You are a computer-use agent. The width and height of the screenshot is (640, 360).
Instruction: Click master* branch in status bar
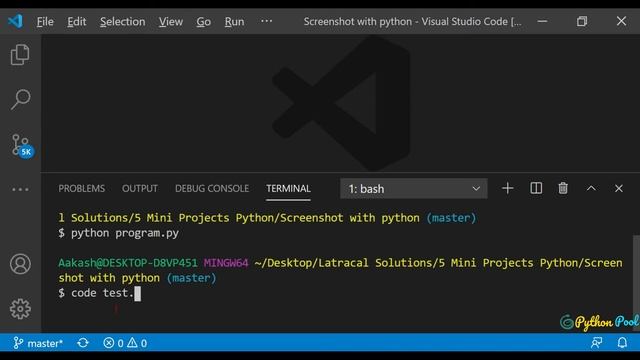coord(38,343)
